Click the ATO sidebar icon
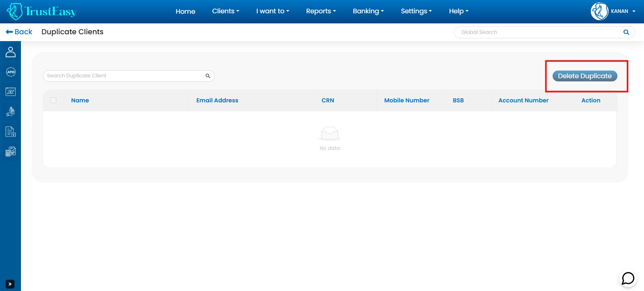644x291 pixels. (x=10, y=72)
